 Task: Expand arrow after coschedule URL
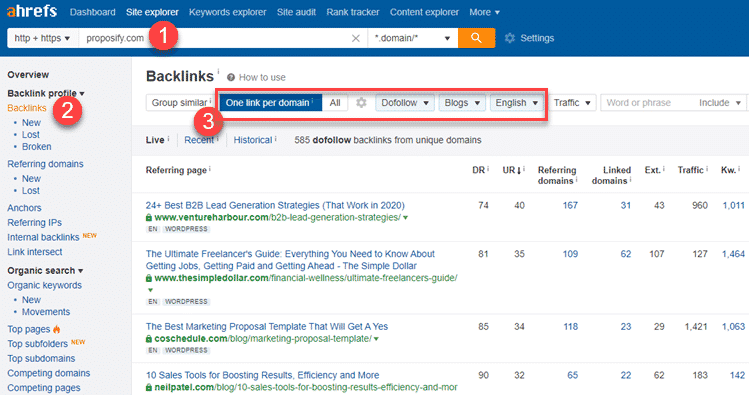click(x=376, y=339)
